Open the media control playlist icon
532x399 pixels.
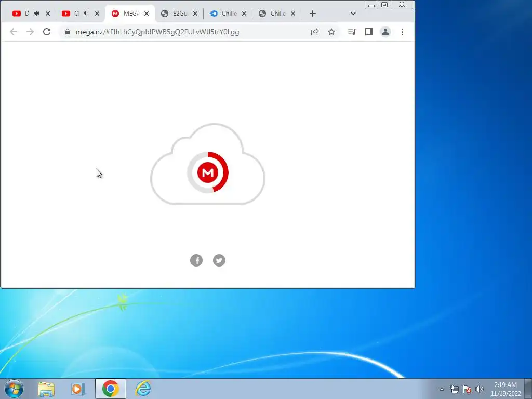click(352, 32)
